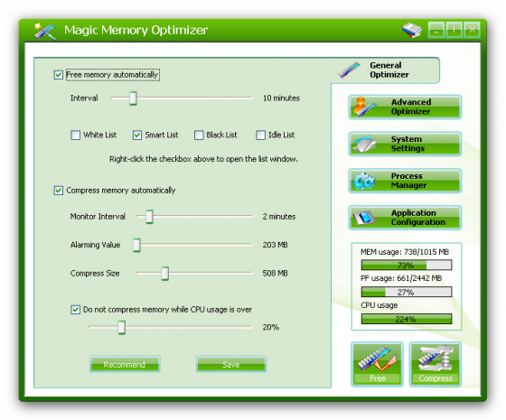Click the magic wand app icon in title bar

coord(44,31)
